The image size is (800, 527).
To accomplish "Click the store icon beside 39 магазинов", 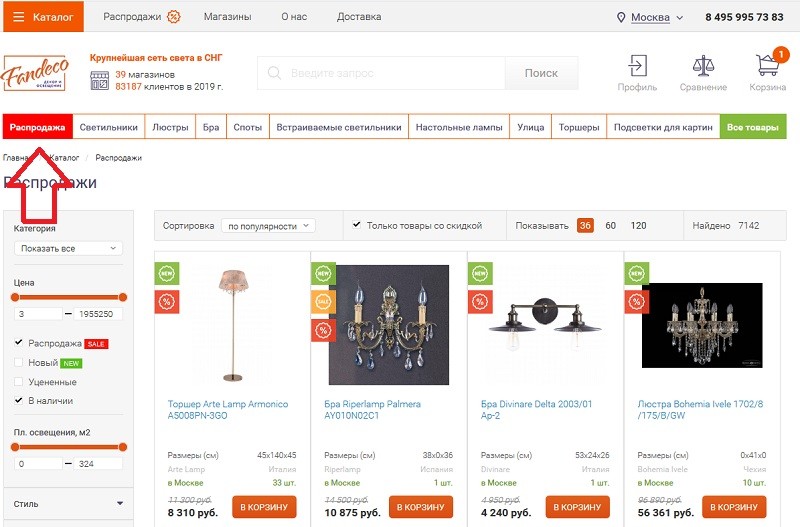I will pyautogui.click(x=99, y=81).
